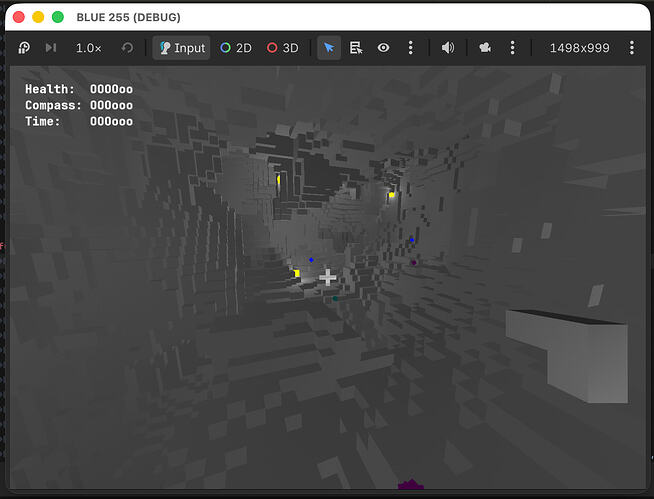The height and width of the screenshot is (499, 654).
Task: Enable 2D node selection mode
Action: (236, 48)
